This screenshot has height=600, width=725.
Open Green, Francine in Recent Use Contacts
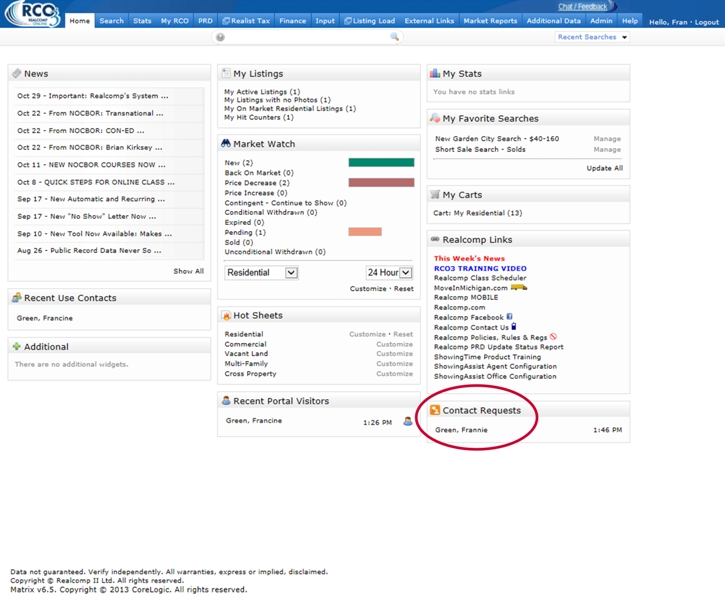(x=44, y=318)
